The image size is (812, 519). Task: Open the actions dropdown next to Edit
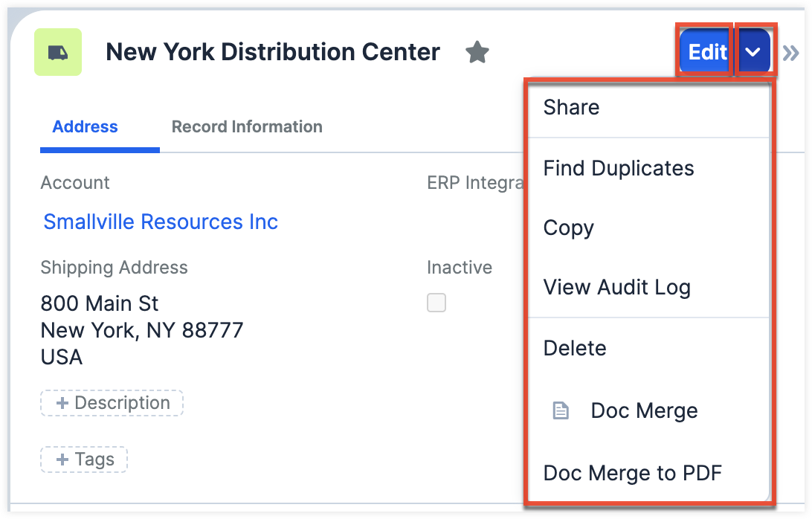point(753,51)
